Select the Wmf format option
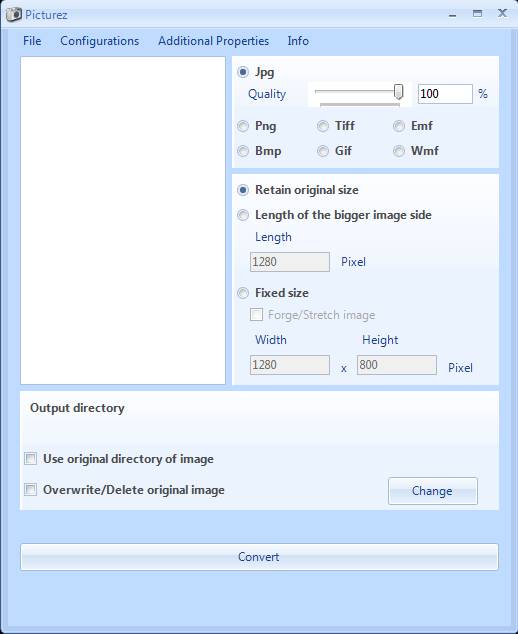This screenshot has width=518, height=634. (x=399, y=151)
